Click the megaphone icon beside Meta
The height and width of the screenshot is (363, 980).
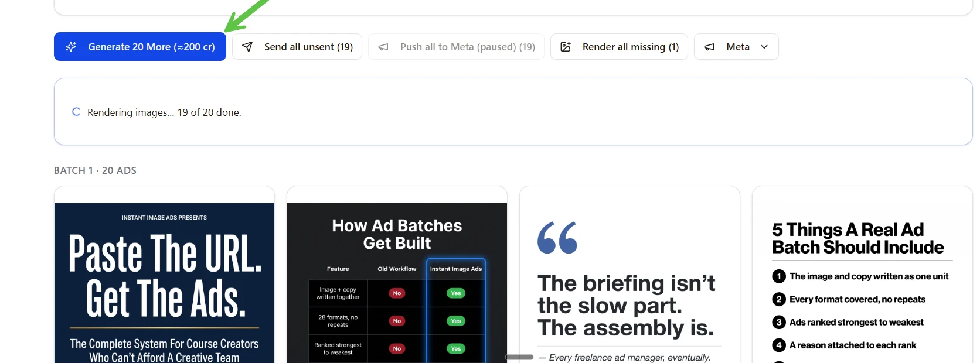pos(709,47)
